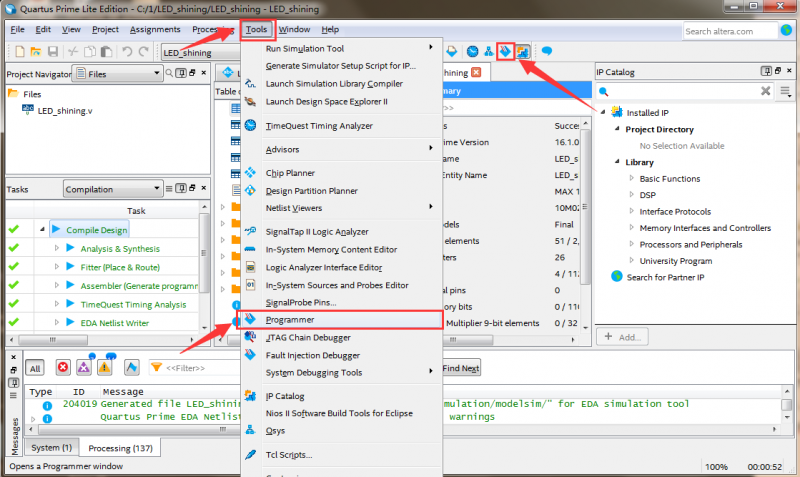Expand the Analysis & Synthesis task
This screenshot has width=800, height=477.
[57, 248]
